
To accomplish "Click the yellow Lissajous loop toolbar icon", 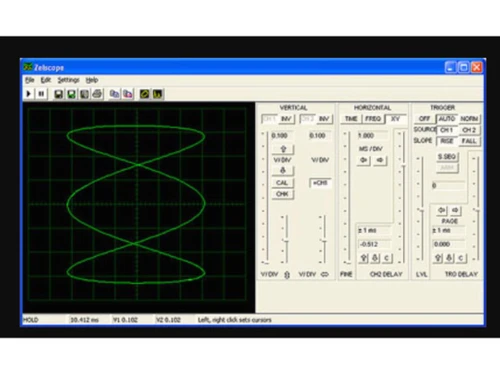I will tap(144, 94).
